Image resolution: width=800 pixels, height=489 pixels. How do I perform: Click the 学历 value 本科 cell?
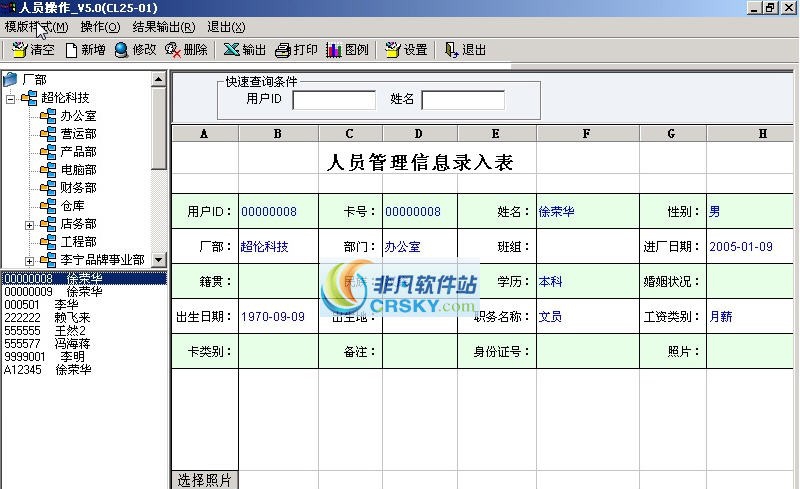click(587, 281)
